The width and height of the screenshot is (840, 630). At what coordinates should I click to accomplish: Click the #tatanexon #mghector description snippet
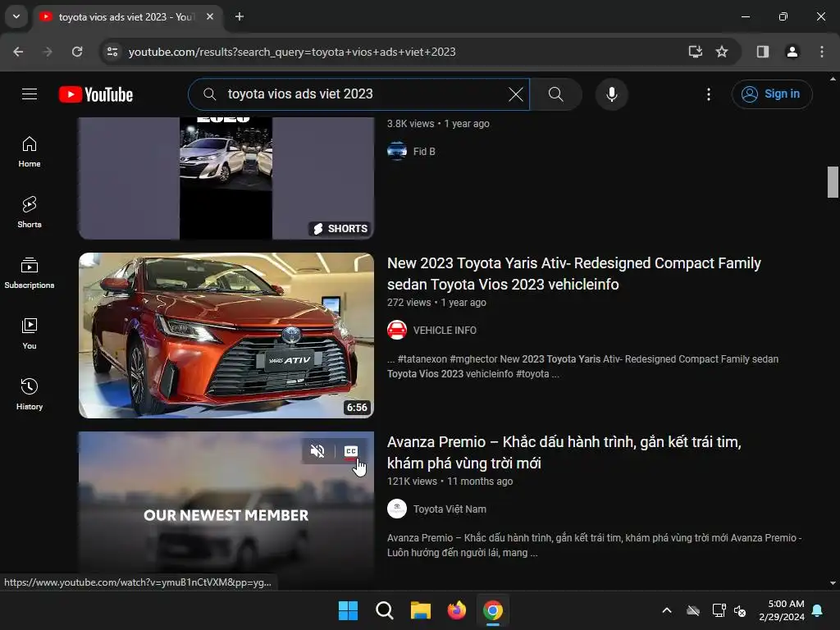583,367
